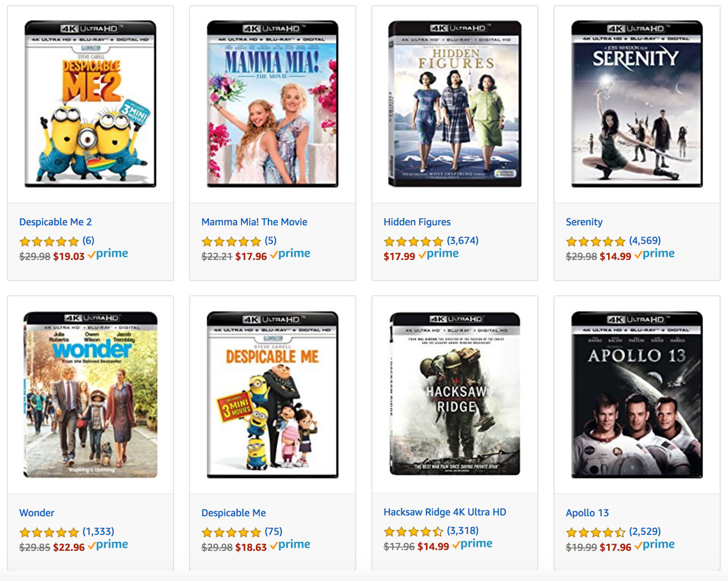Open the 3,674 reviews for Hidden Figures
Image resolution: width=728 pixels, height=581 pixels.
(x=462, y=240)
